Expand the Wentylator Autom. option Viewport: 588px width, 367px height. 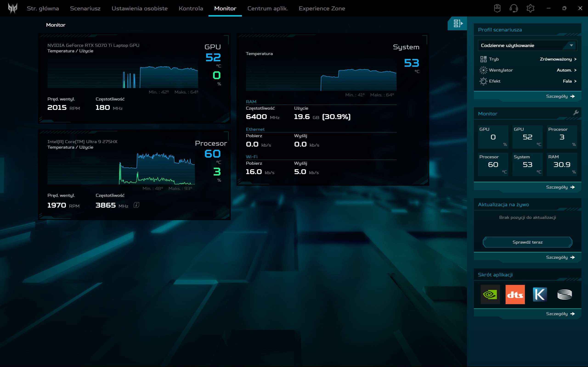566,70
